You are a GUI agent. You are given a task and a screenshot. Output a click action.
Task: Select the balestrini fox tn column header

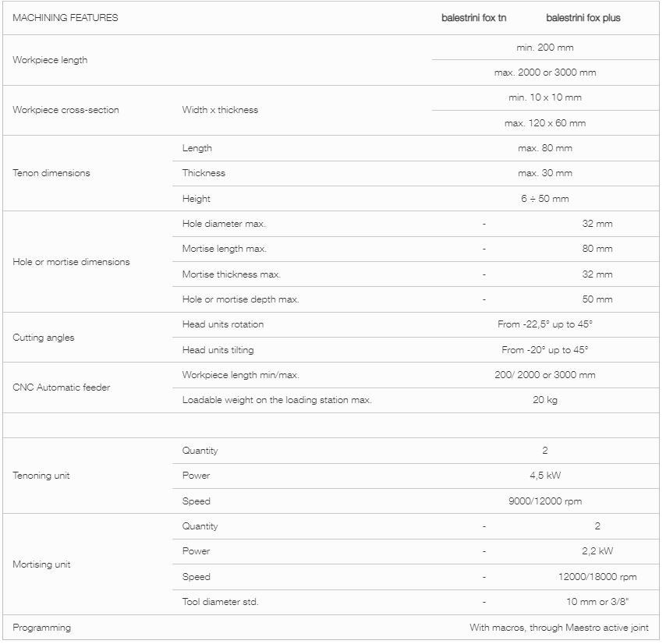[473, 18]
